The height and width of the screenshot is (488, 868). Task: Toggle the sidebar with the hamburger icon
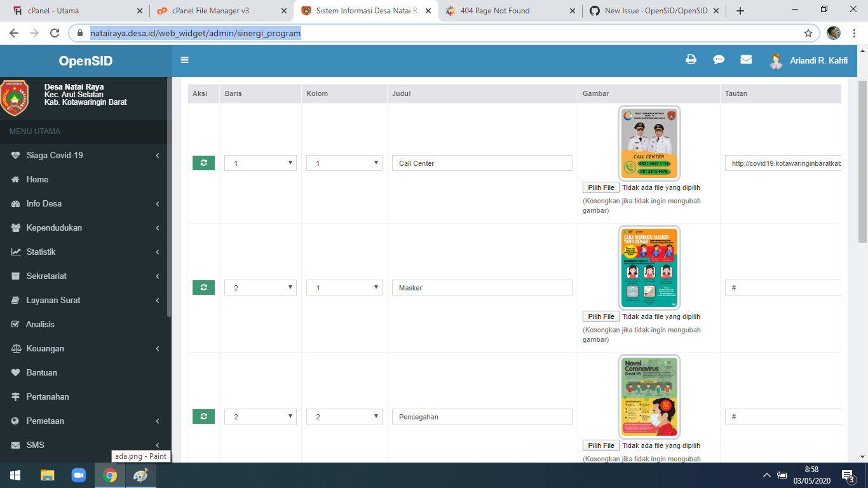(x=184, y=59)
